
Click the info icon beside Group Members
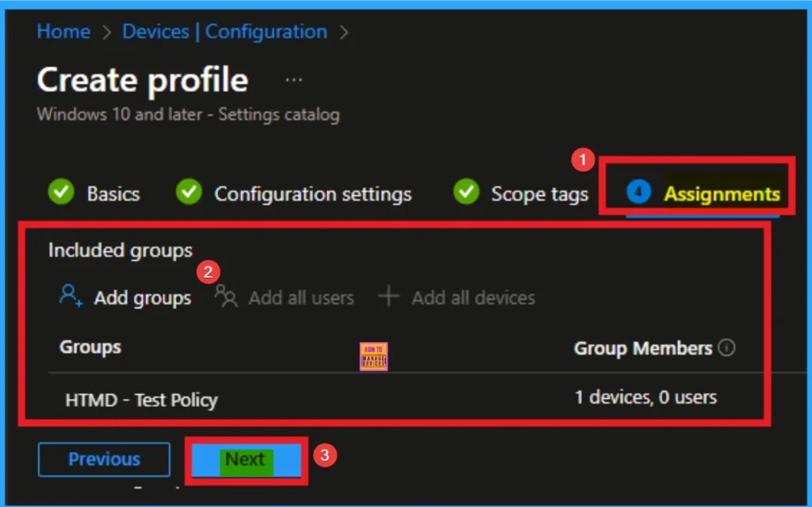tap(726, 348)
